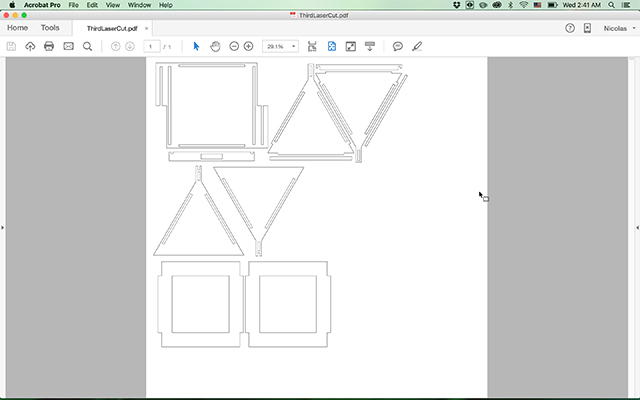Click the battery status icon

pyautogui.click(x=552, y=5)
